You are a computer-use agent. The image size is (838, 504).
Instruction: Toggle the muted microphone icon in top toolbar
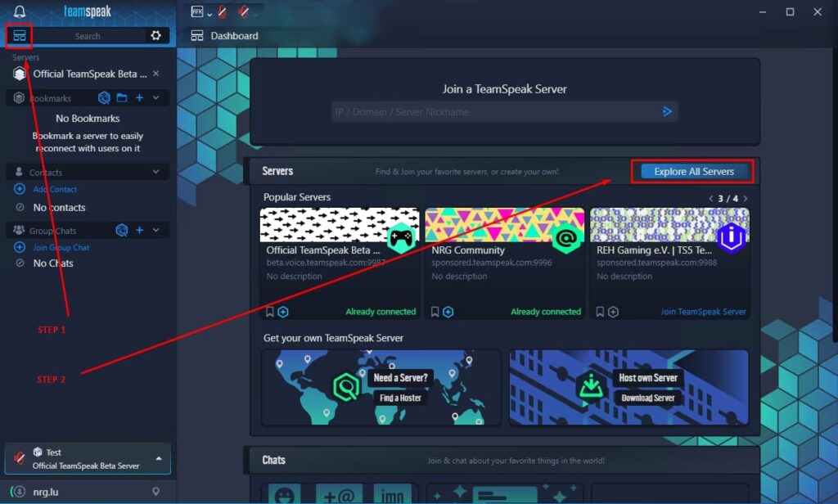223,11
